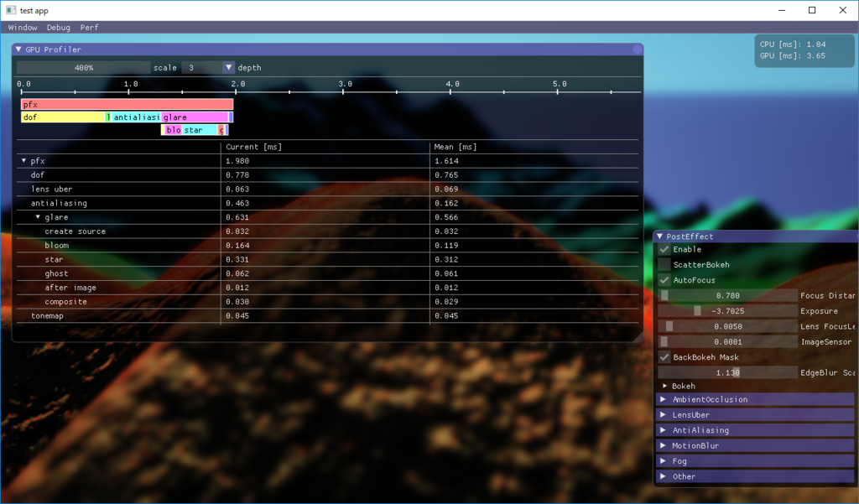Minimize the test app window
This screenshot has height=504, width=859.
point(782,10)
